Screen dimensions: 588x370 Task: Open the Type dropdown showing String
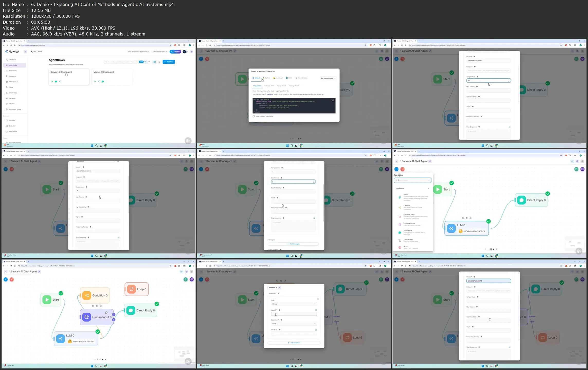point(294,304)
